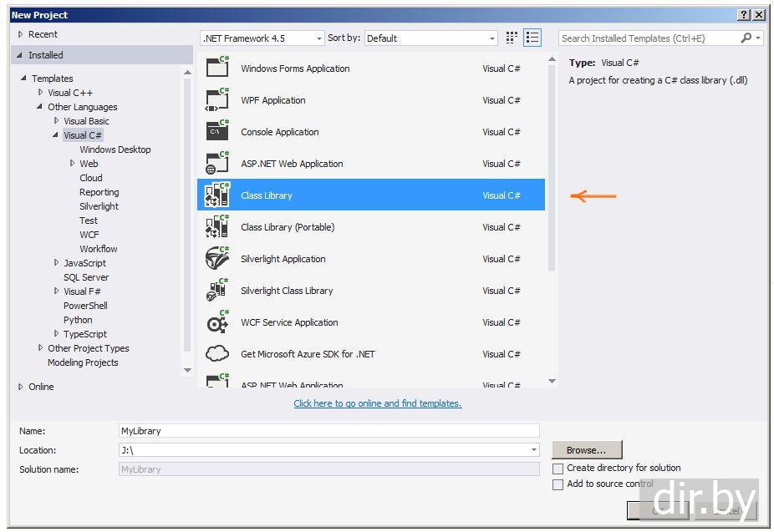Click the Class Library (Portable) icon
The image size is (774, 532).
coord(217,226)
